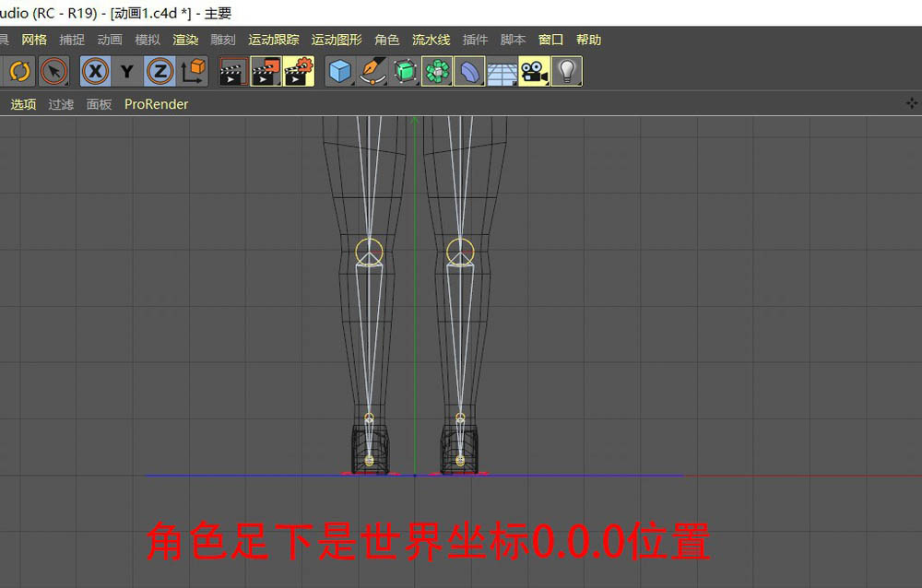Expand the deformer icon options
The image size is (922, 588).
click(481, 82)
